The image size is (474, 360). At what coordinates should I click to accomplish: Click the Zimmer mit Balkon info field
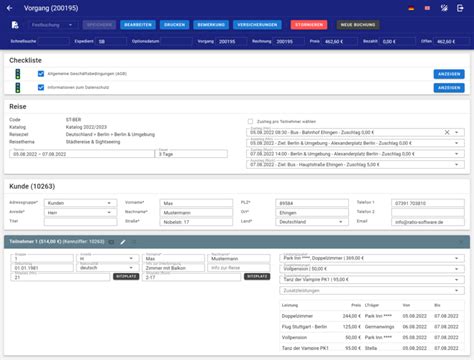173,268
